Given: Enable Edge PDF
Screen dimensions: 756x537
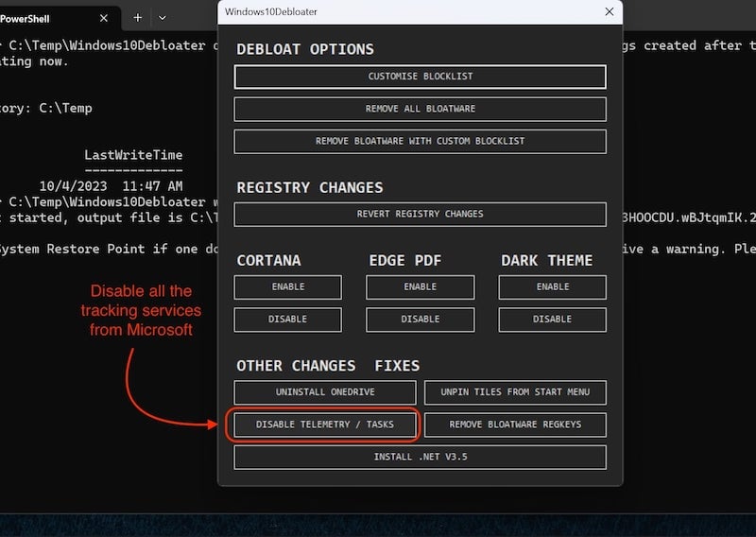Looking at the screenshot, I should tap(420, 287).
